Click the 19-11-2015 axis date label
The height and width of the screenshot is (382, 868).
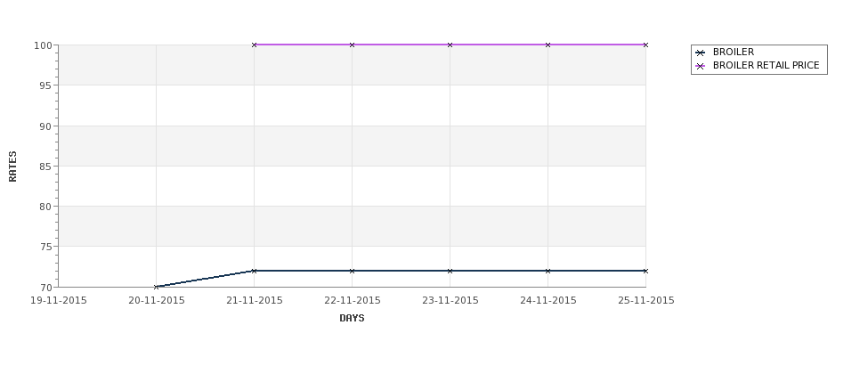(x=58, y=301)
